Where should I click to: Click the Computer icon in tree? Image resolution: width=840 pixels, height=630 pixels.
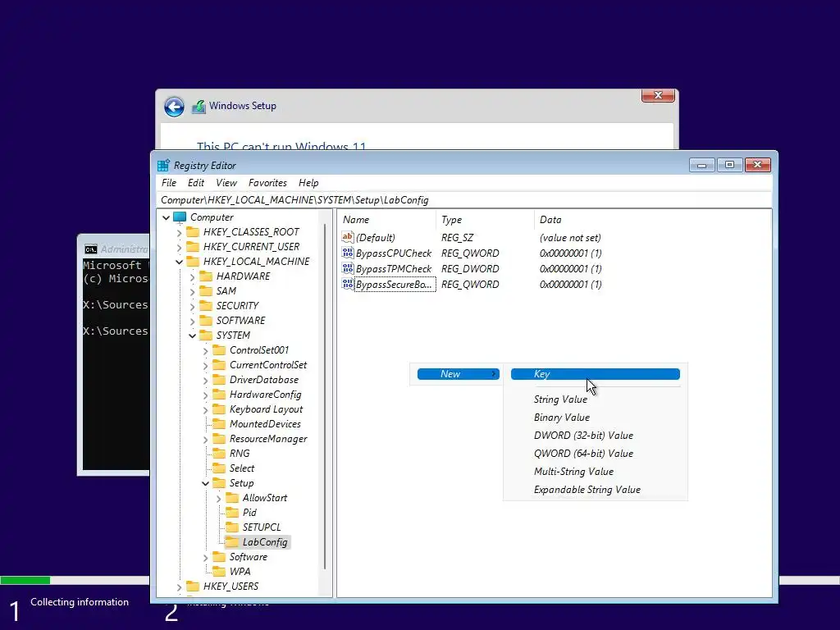[x=180, y=217]
